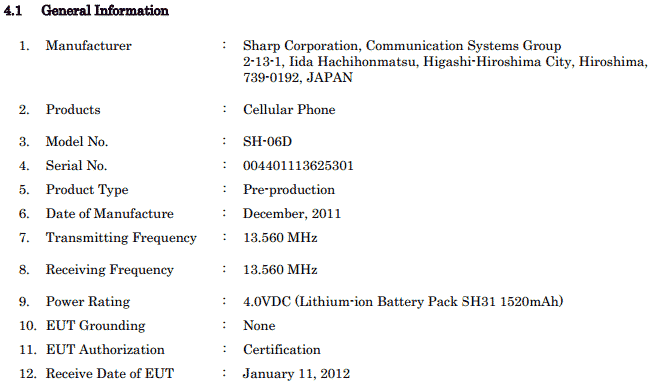Select model value 'SH-06D'
The image size is (651, 383).
267,141
